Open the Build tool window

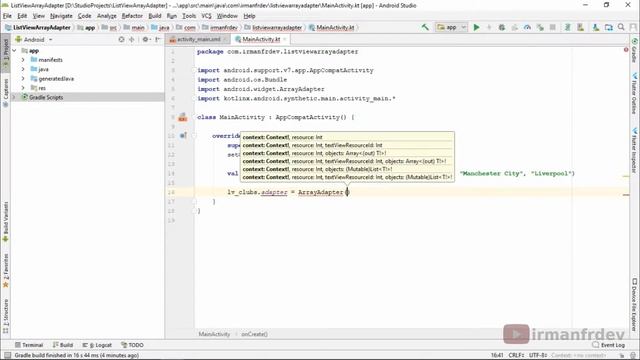pos(63,345)
